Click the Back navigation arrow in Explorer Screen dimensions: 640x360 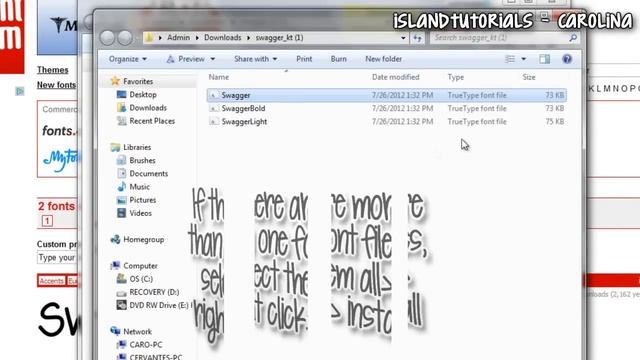click(107, 38)
